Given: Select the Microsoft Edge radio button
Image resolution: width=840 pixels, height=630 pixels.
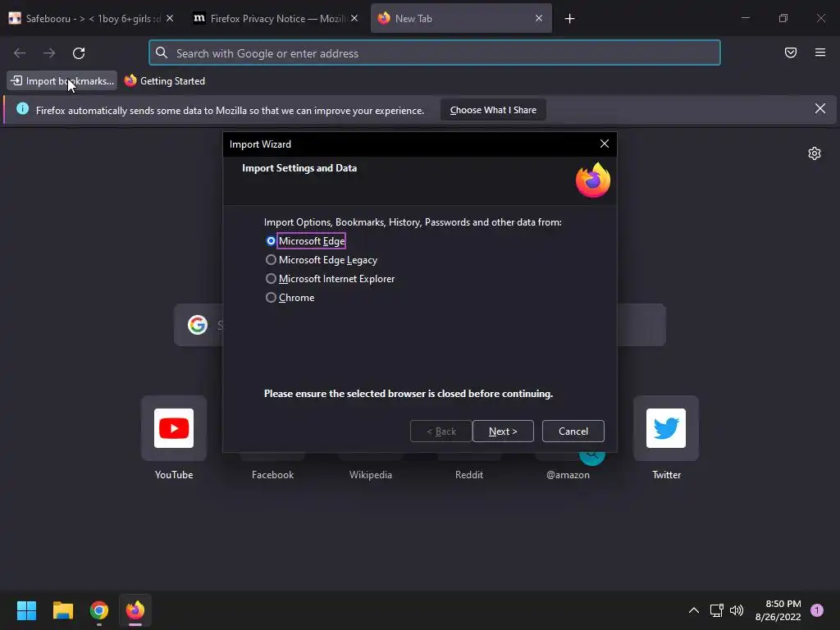Looking at the screenshot, I should pos(271,241).
